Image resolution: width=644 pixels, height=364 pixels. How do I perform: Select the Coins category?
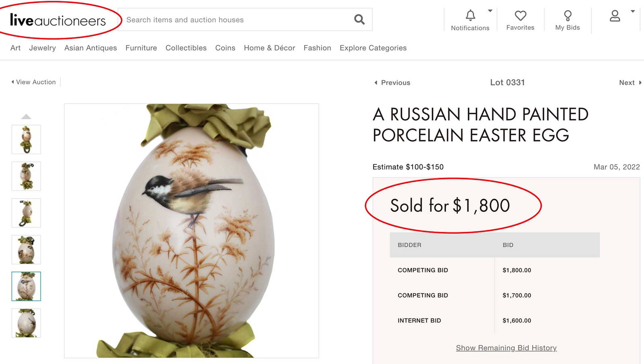point(225,48)
